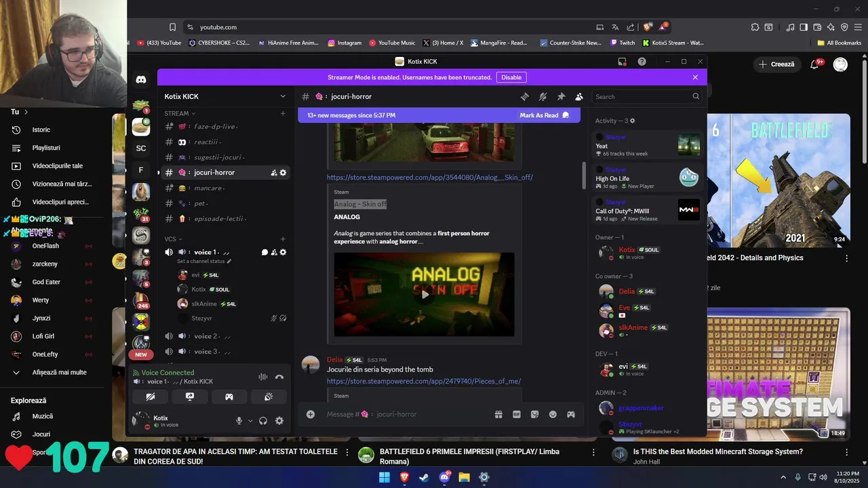Disable Streamer Mode via Disable button

click(x=511, y=77)
